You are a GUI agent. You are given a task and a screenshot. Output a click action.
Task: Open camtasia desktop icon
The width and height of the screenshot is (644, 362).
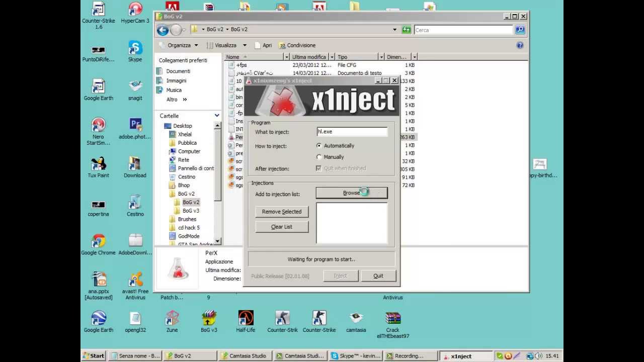point(356,322)
